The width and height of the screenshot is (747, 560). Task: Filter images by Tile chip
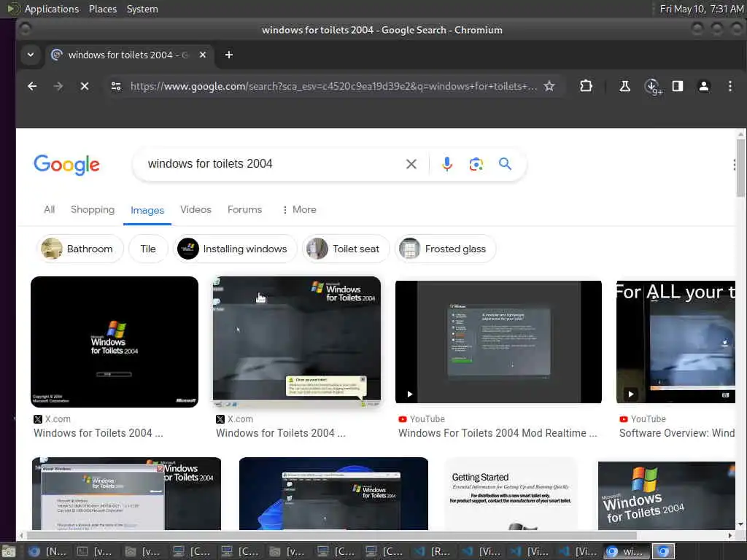[148, 249]
